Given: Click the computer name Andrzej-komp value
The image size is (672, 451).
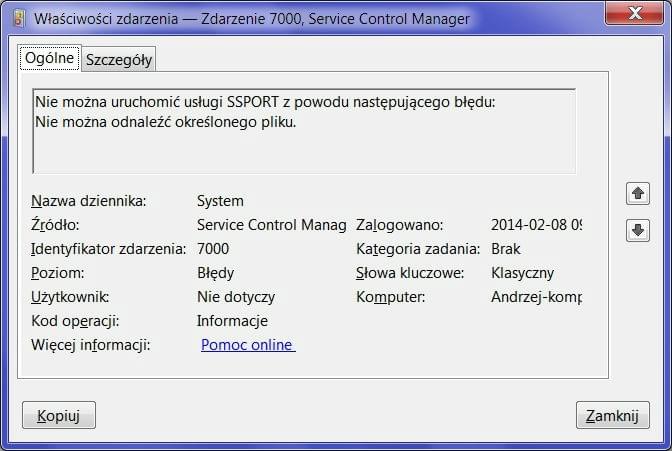Looking at the screenshot, I should pos(536,297).
